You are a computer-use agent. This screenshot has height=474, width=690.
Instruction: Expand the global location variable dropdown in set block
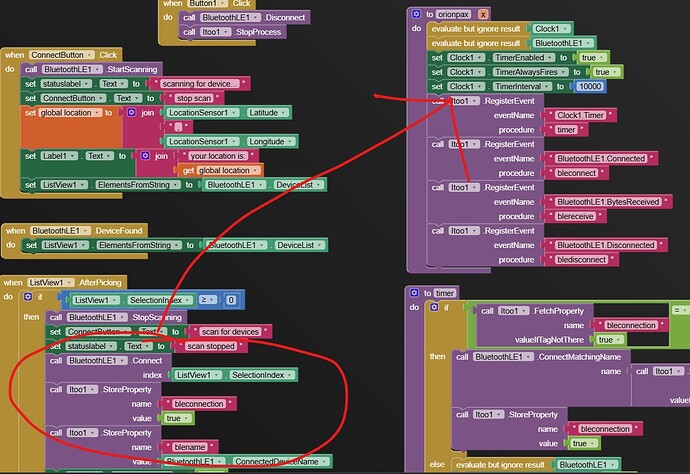pyautogui.click(x=67, y=113)
